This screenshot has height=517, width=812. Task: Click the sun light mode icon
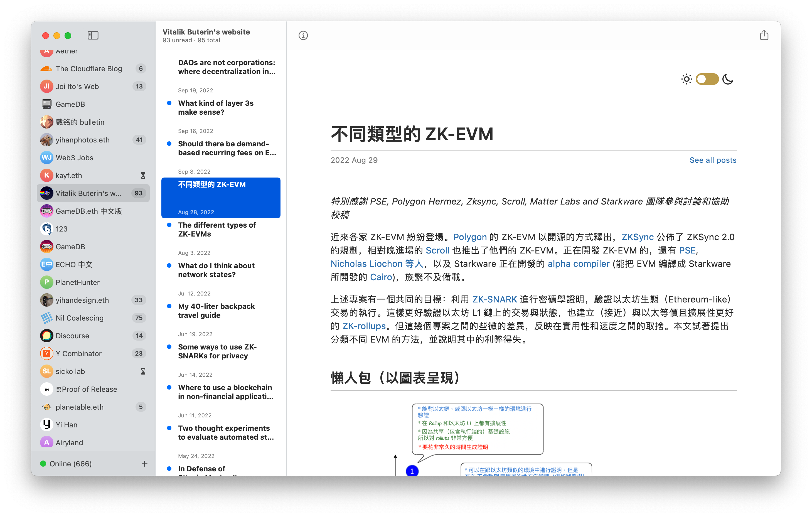[686, 79]
